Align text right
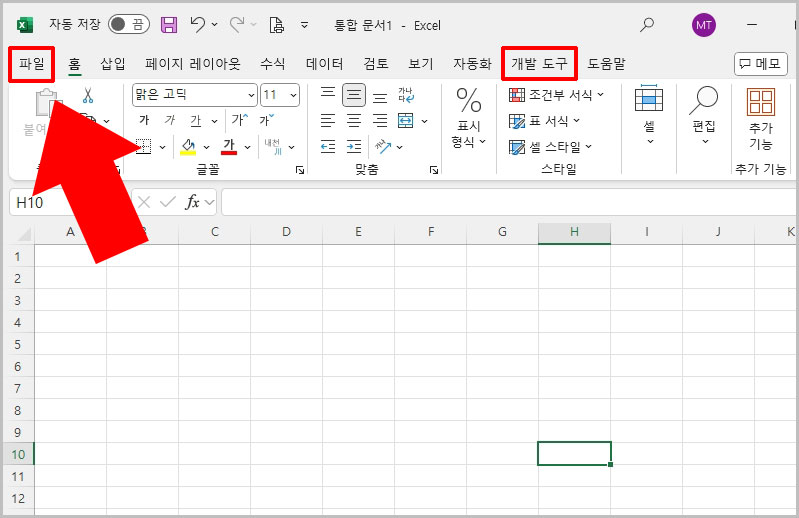The image size is (799, 518). [x=380, y=121]
